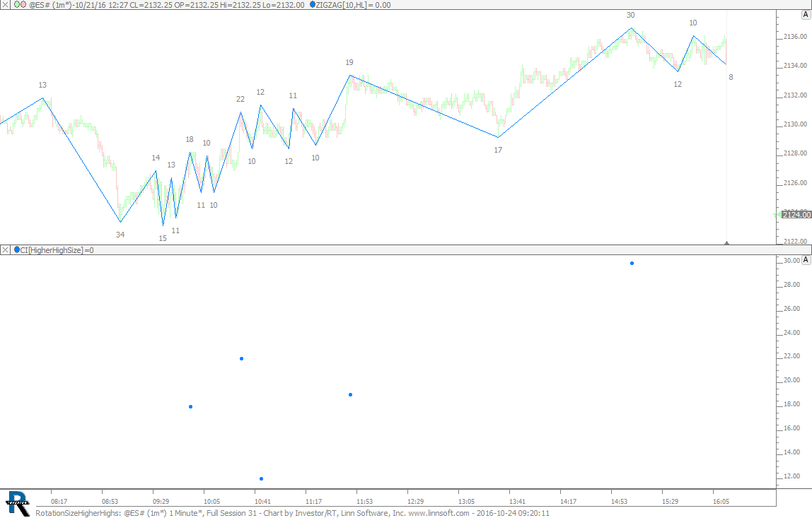The width and height of the screenshot is (812, 518).
Task: Click the 12:29 time axis label
Action: 415,502
